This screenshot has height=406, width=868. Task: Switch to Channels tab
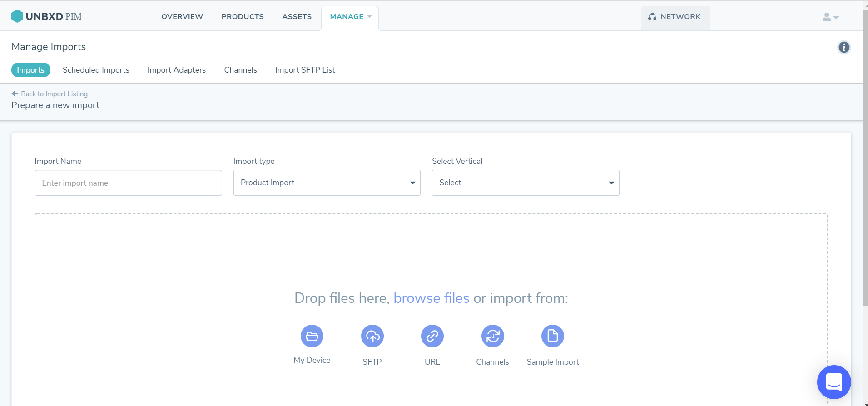pos(241,70)
